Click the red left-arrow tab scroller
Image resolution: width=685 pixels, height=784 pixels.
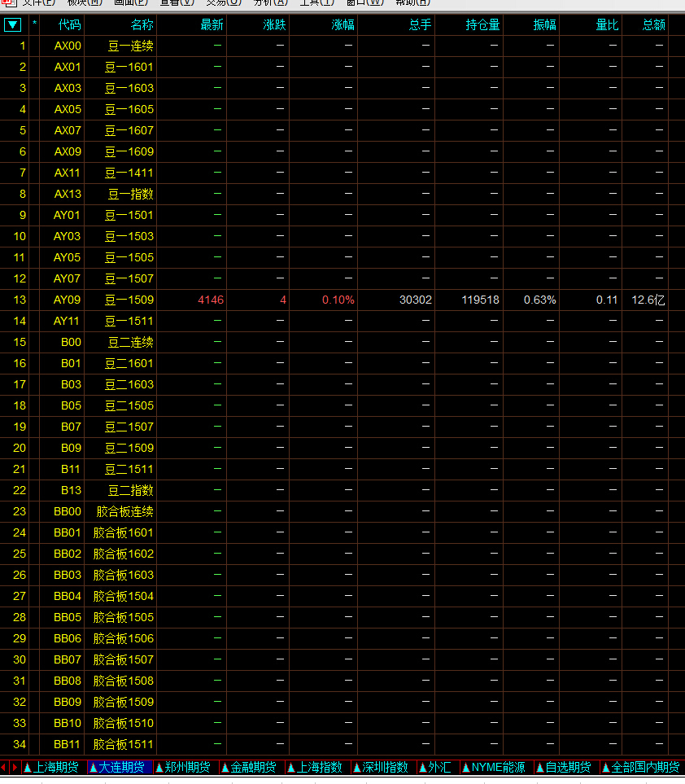point(4,767)
